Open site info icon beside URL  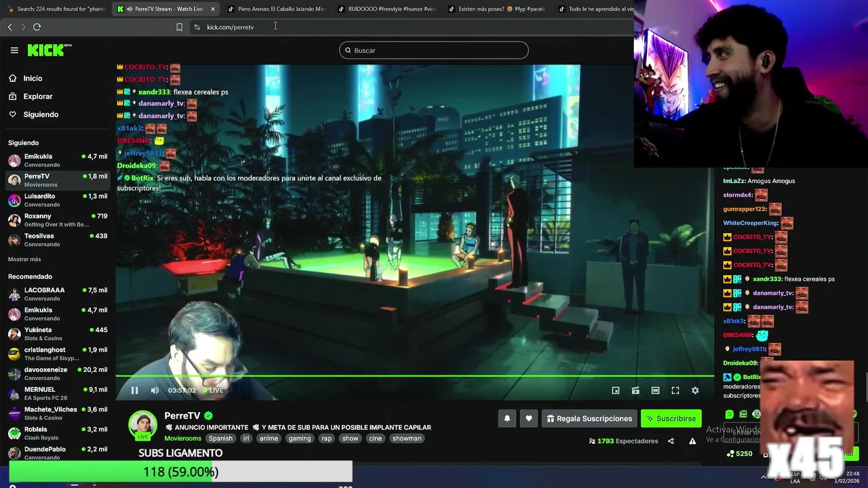(197, 27)
